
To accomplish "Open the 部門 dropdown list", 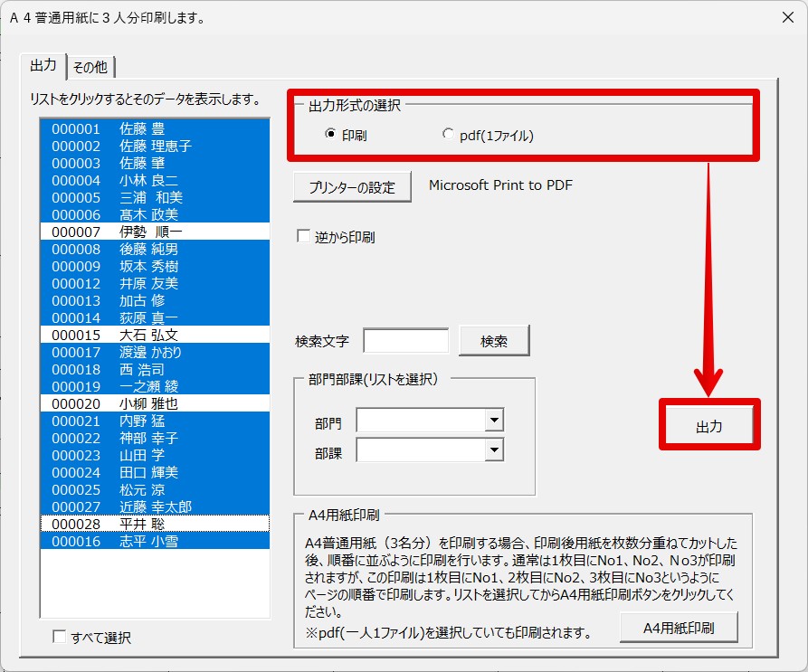I will point(494,421).
